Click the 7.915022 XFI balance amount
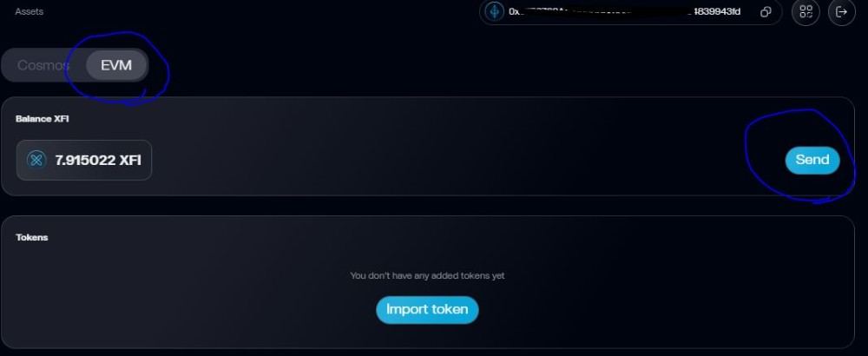 click(98, 160)
